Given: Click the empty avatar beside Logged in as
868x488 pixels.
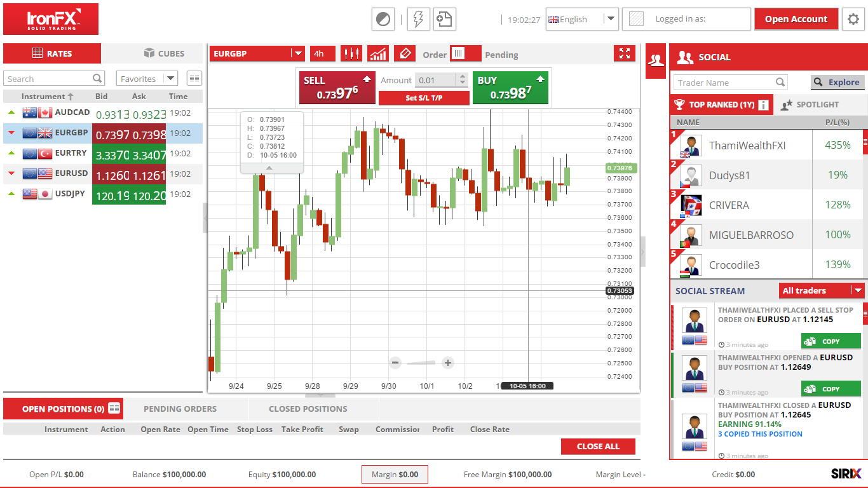Looking at the screenshot, I should tap(635, 19).
